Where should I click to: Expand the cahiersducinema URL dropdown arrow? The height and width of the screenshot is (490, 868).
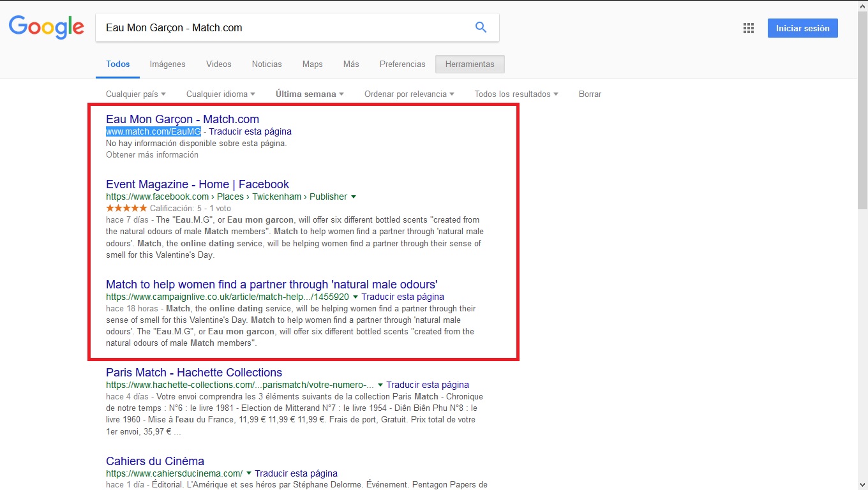coord(249,473)
